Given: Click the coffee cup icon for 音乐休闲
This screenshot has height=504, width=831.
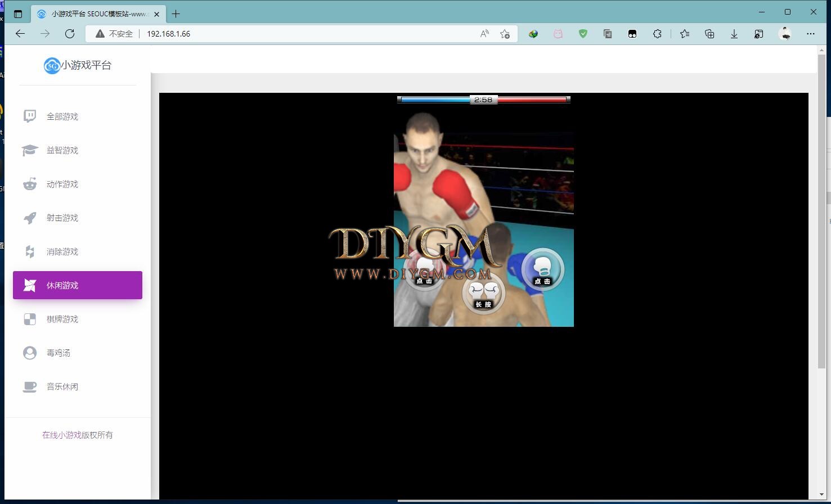Looking at the screenshot, I should pyautogui.click(x=30, y=386).
